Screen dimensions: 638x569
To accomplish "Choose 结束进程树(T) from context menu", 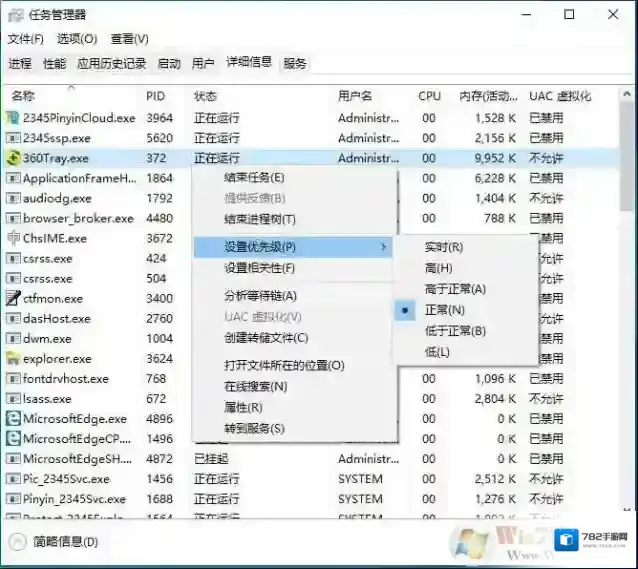I will tap(260, 219).
